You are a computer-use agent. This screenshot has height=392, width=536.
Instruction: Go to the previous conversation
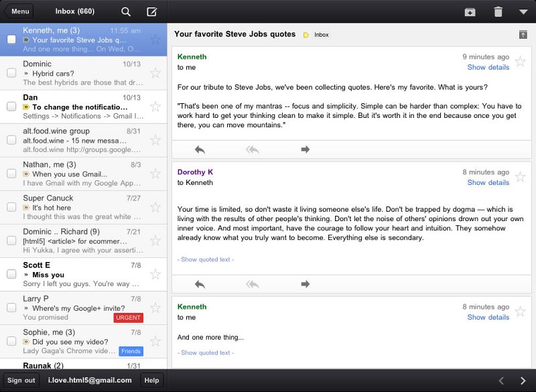(500, 380)
